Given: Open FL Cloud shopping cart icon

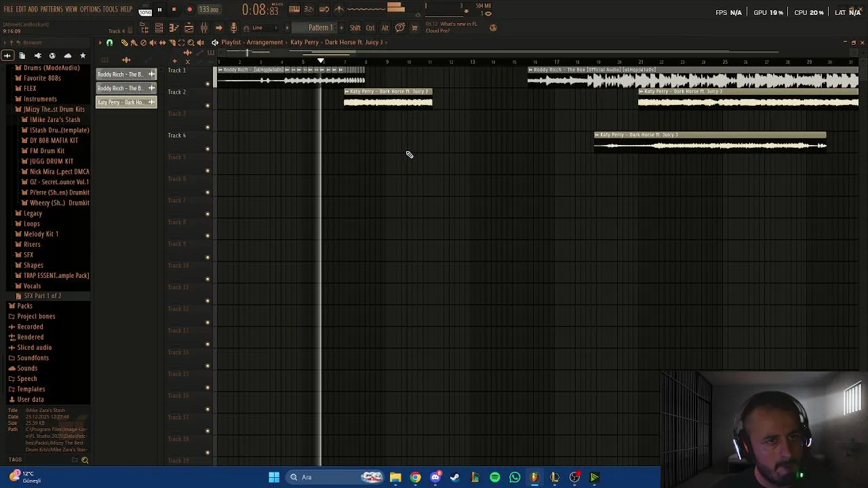Looking at the screenshot, I should [x=414, y=28].
